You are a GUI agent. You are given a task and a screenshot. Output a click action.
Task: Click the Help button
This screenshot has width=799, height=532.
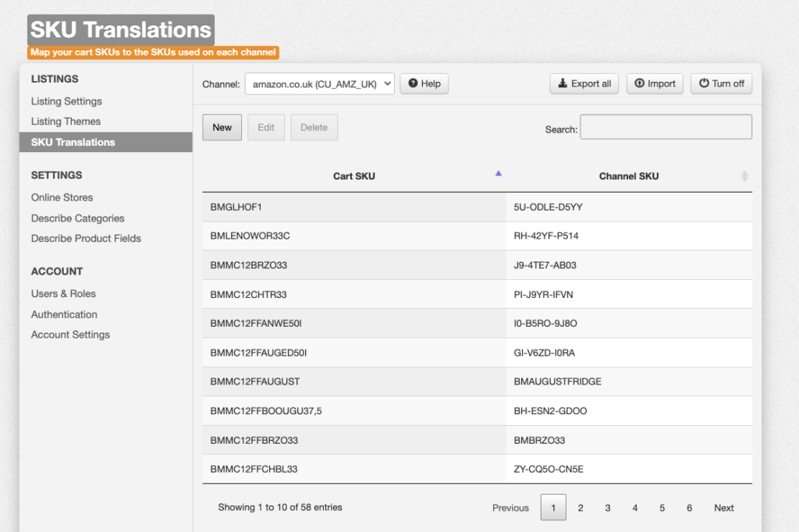424,83
